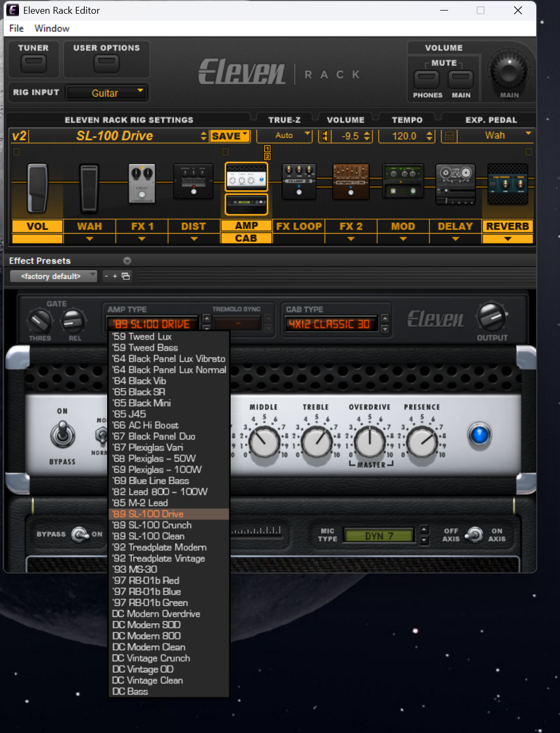The width and height of the screenshot is (560, 733).
Task: Adjust the Main volume knob
Action: point(509,71)
